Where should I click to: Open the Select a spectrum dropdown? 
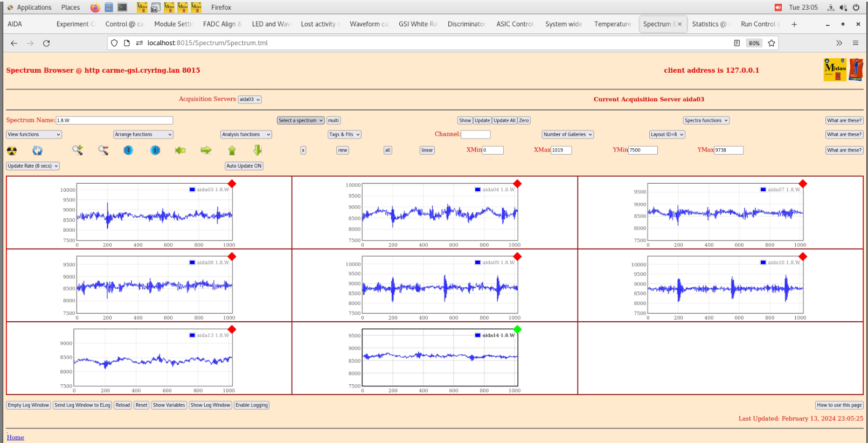click(301, 121)
